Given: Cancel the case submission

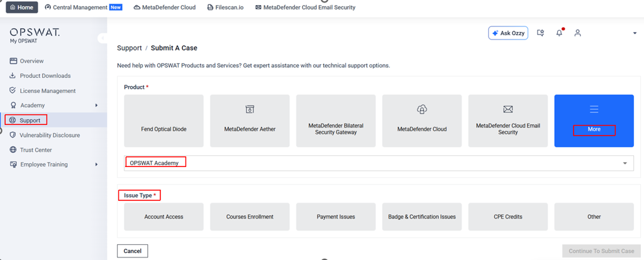Looking at the screenshot, I should (x=132, y=251).
